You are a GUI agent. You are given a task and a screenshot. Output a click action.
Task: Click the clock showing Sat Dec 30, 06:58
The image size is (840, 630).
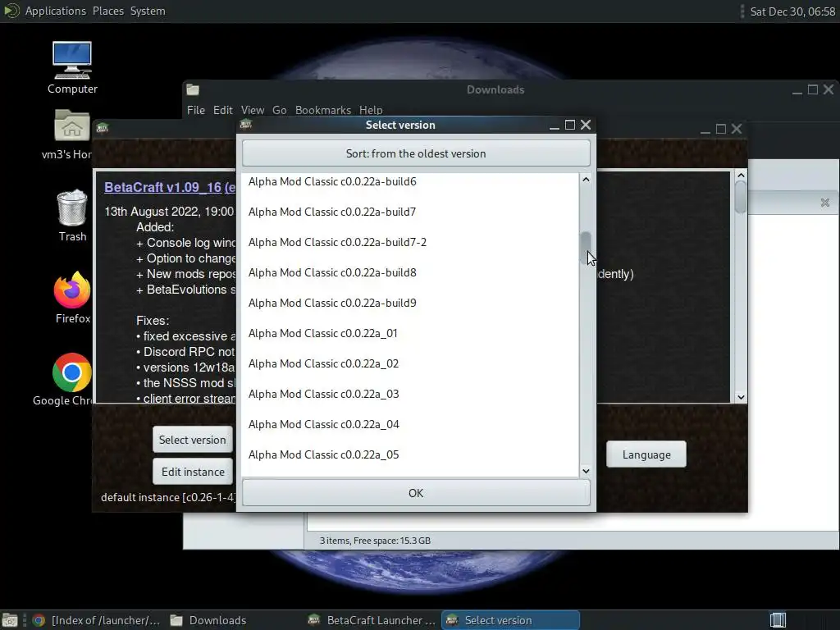[x=792, y=11]
